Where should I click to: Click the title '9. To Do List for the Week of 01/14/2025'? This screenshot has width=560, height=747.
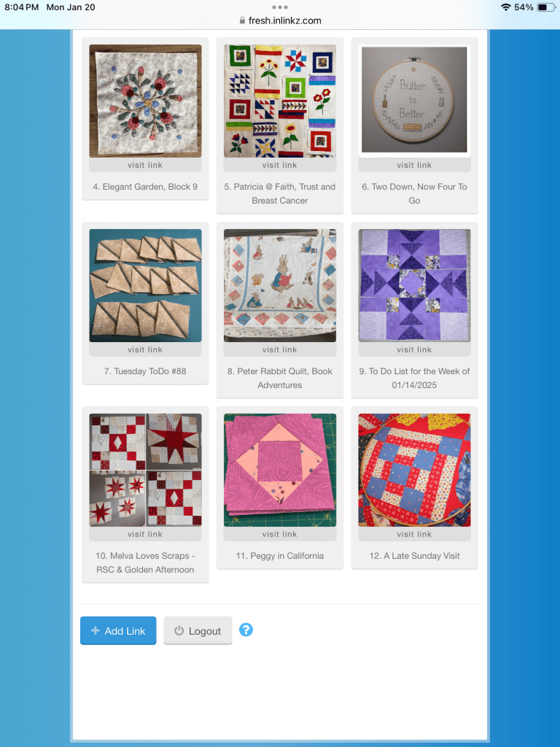[x=414, y=378]
